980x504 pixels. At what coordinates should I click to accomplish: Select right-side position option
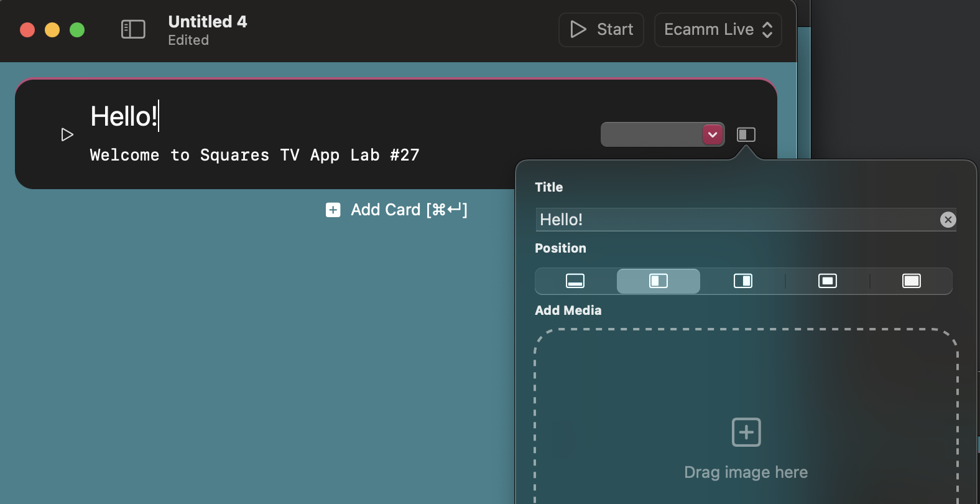pyautogui.click(x=743, y=281)
